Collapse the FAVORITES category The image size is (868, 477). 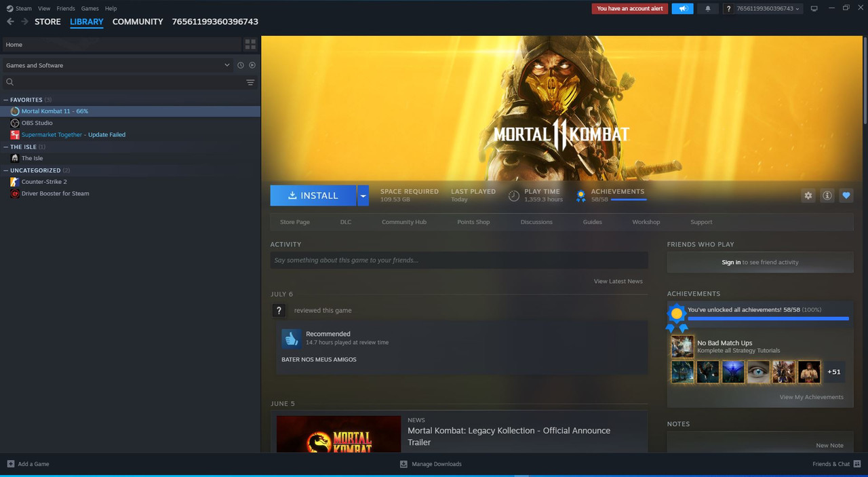click(6, 100)
